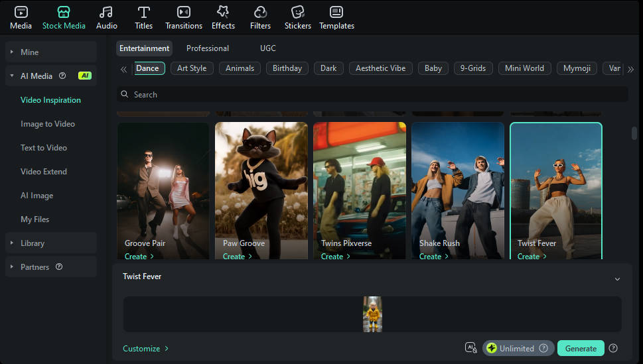Select the Stock Media icon
643x364 pixels.
(64, 13)
